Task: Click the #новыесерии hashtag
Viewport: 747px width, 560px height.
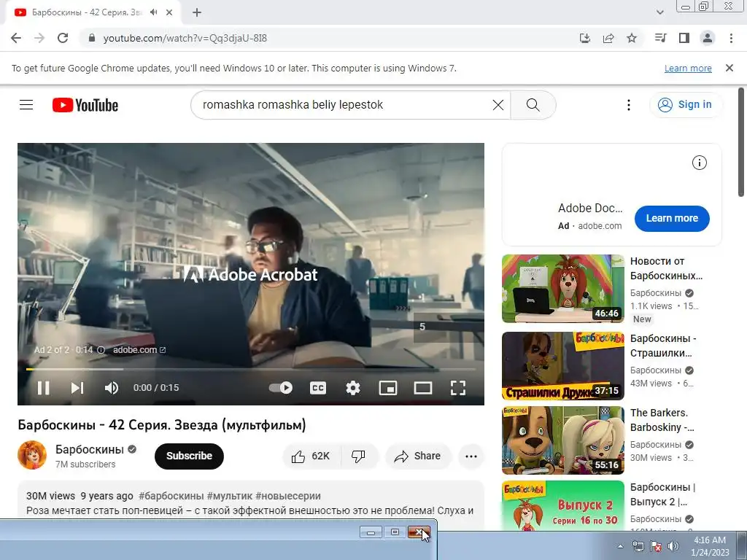Action: click(287, 496)
